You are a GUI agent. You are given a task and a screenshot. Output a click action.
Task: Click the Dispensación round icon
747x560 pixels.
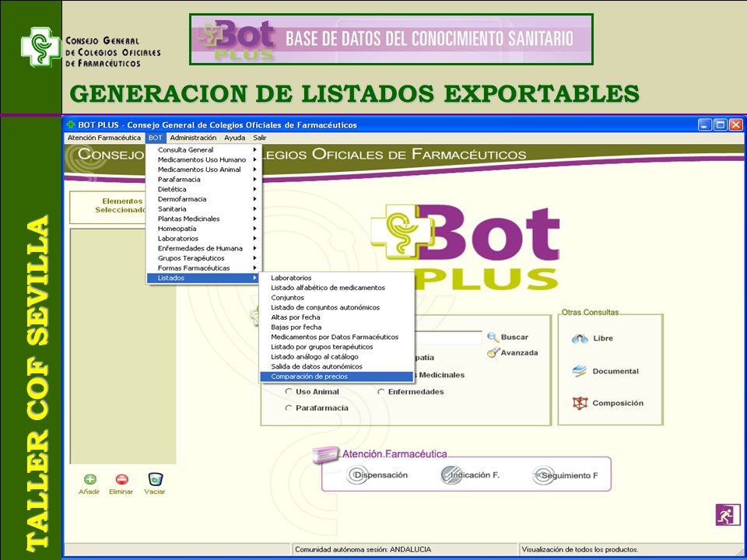(356, 475)
